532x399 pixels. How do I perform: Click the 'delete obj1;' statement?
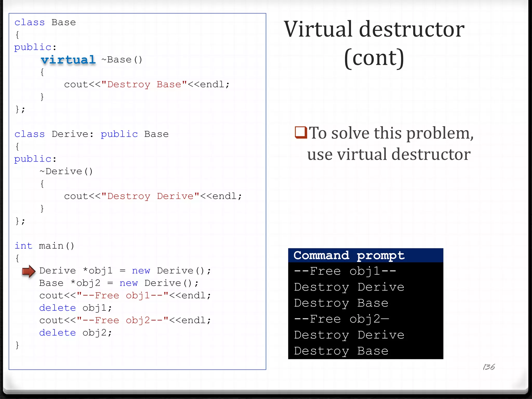tap(76, 308)
